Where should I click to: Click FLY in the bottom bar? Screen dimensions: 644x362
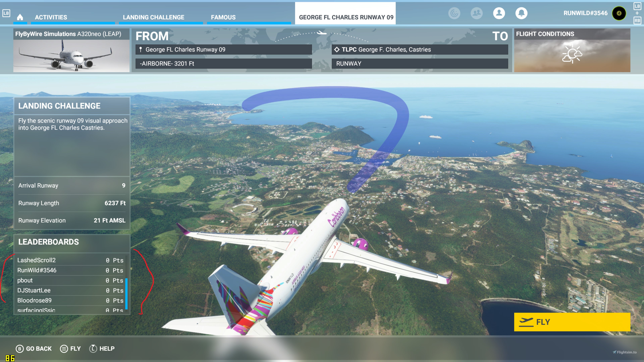(75, 349)
